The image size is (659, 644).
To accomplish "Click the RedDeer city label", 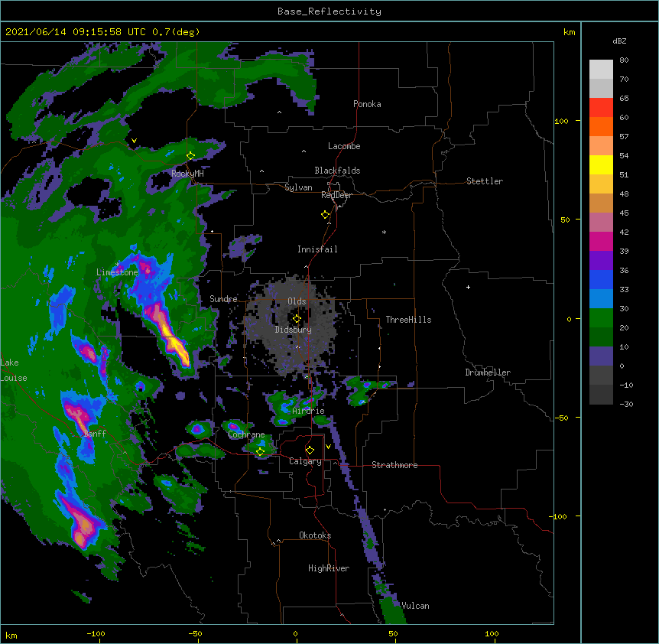I will [336, 195].
